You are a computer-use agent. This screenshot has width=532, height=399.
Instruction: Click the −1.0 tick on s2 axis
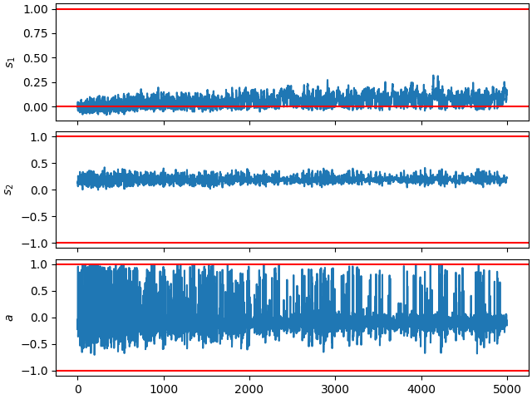click(35, 244)
